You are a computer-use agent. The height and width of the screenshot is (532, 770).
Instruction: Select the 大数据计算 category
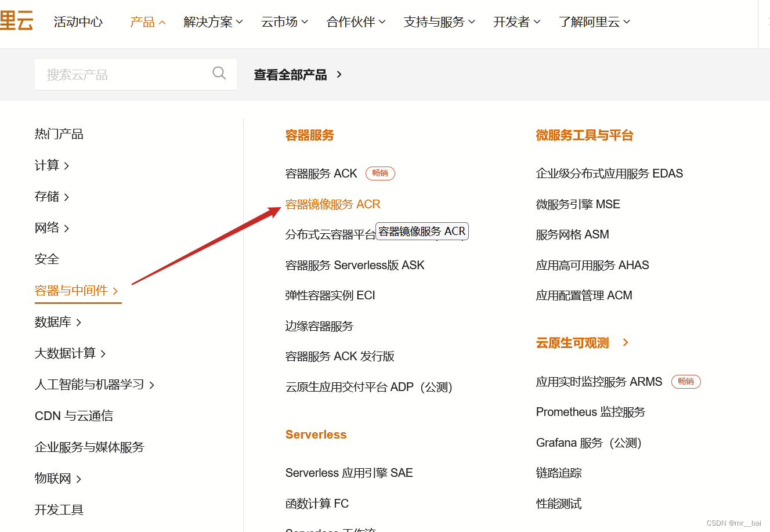70,353
